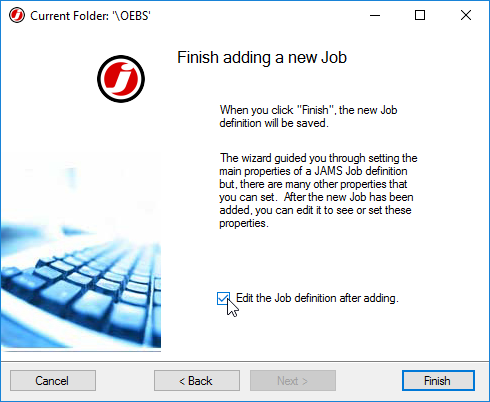
Task: Click the large red JAMS logo
Action: 121,79
